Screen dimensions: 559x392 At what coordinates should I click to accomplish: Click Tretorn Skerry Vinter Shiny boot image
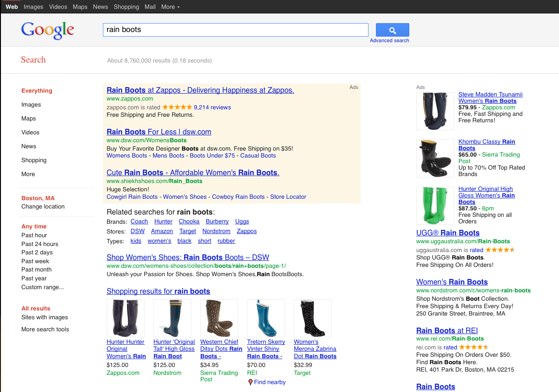(266, 318)
